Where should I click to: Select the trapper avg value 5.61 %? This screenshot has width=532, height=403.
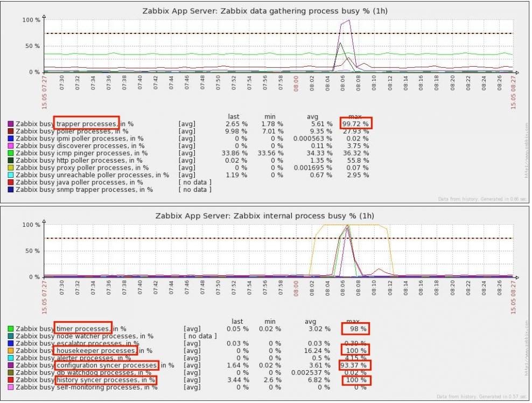point(321,124)
